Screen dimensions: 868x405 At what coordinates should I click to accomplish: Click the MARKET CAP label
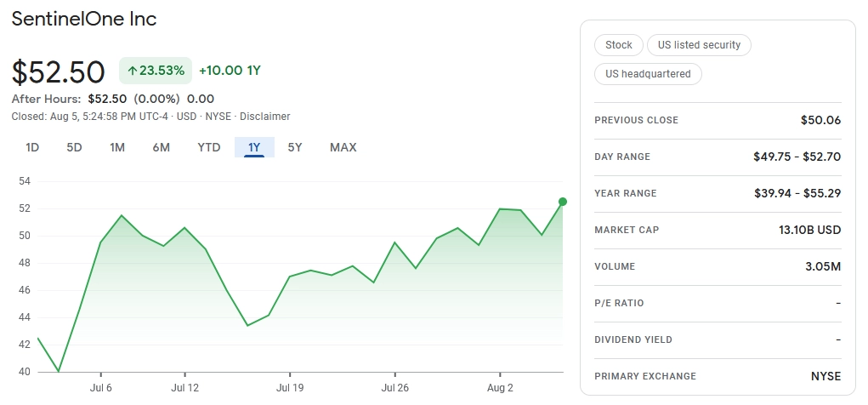[x=627, y=230]
